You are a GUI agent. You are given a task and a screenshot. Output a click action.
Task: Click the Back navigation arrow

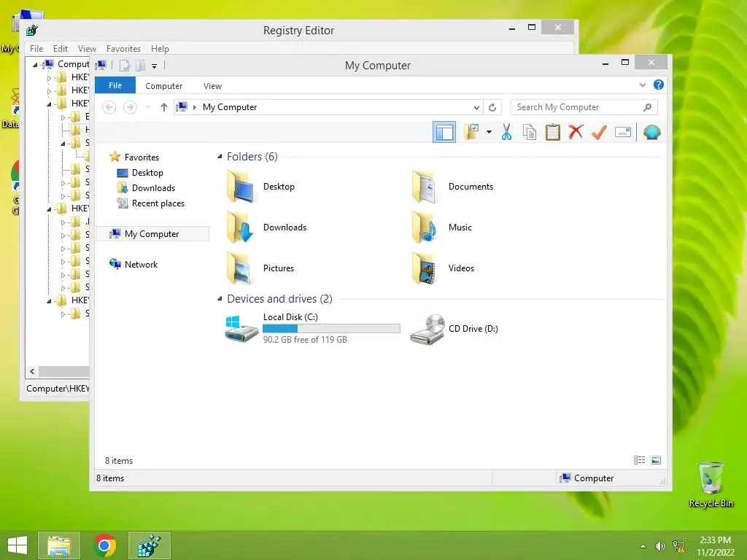[x=109, y=107]
